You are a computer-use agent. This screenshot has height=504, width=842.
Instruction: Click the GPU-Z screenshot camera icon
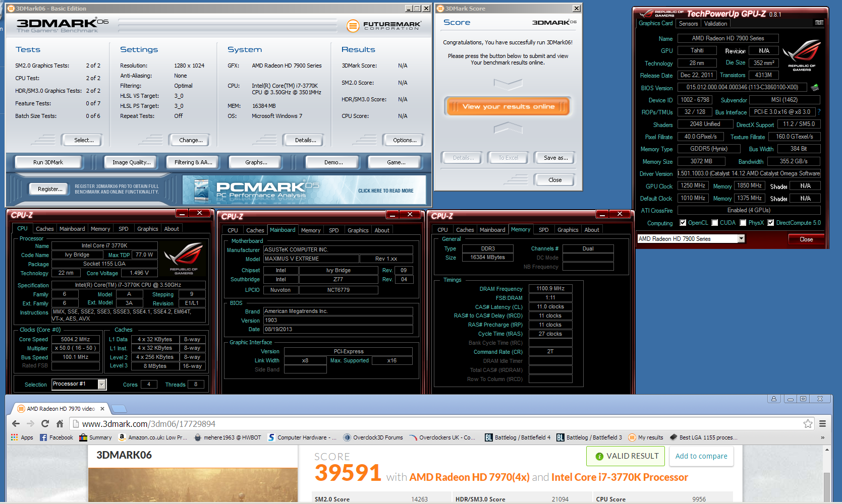click(819, 23)
